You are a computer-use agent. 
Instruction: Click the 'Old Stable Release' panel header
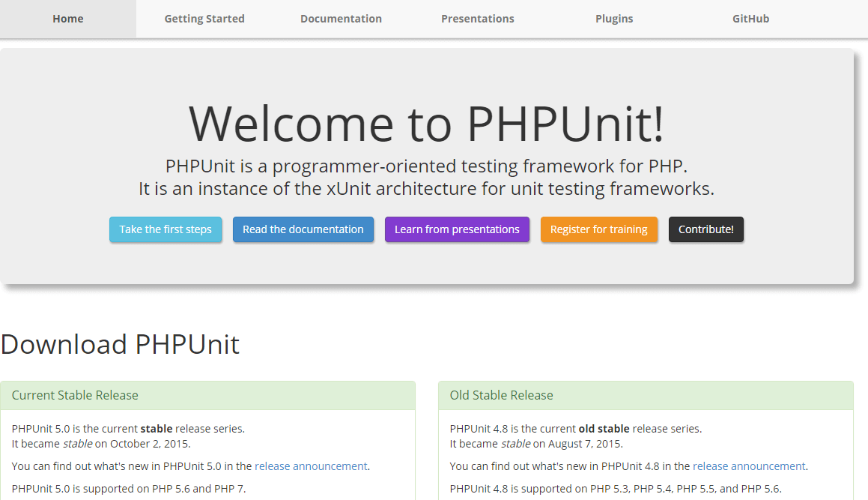[x=646, y=395]
